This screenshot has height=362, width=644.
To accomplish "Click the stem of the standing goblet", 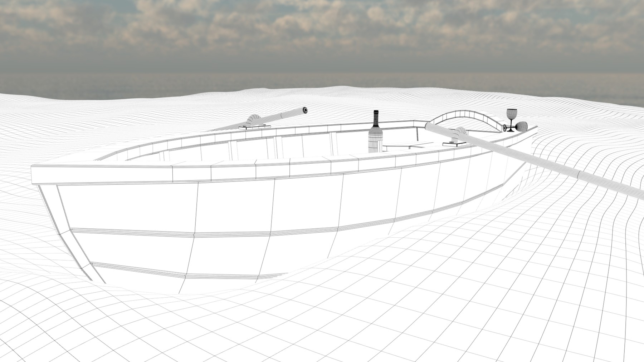I will click(511, 123).
